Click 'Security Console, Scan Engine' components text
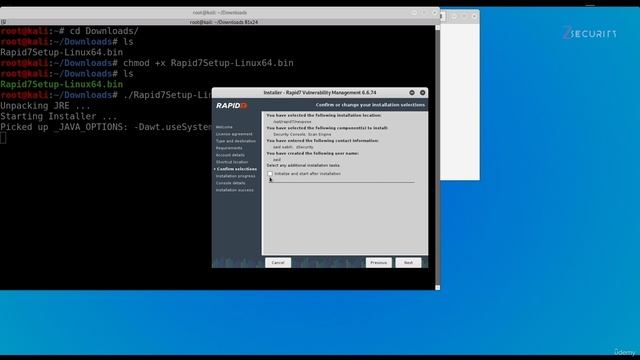This screenshot has height=360, width=640. 302,134
